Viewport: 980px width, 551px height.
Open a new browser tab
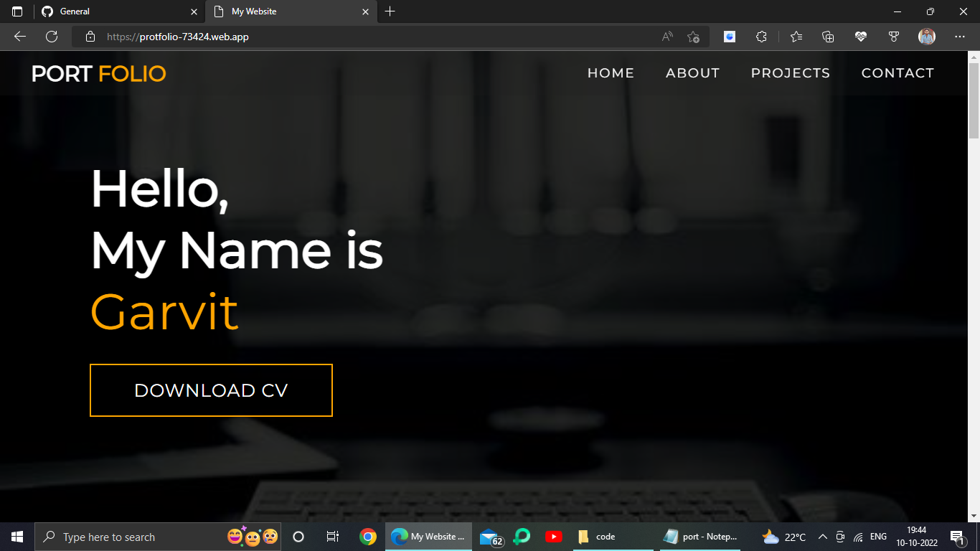pos(390,11)
